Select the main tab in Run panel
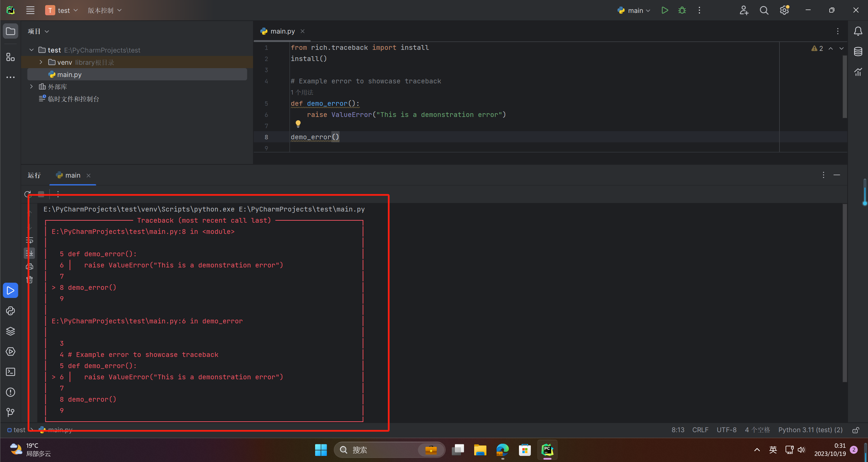 (x=73, y=175)
